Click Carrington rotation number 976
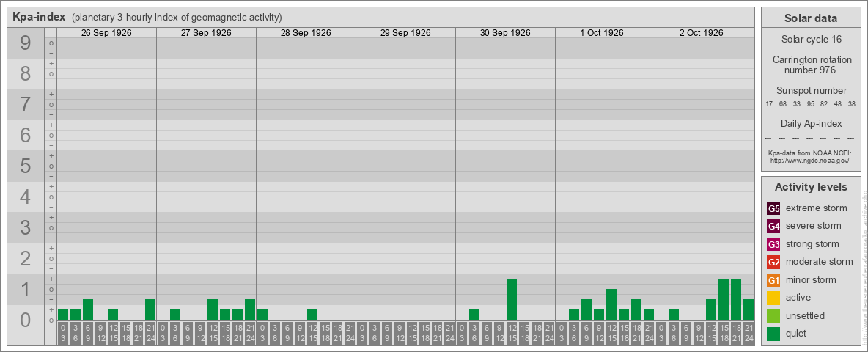 pos(811,65)
